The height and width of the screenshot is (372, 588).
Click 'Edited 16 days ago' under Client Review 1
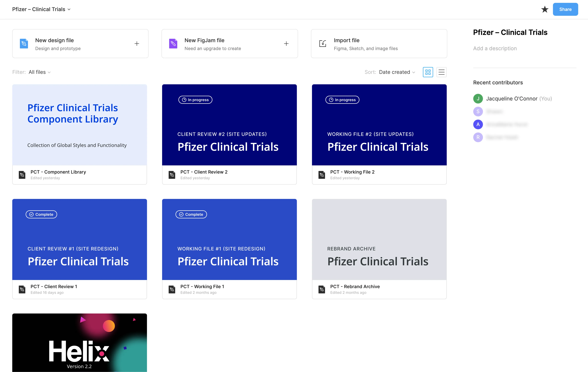[x=47, y=292]
